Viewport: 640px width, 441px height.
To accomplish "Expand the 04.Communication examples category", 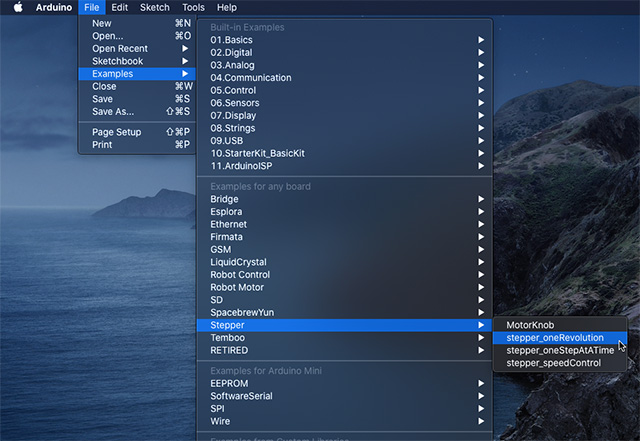I will (251, 78).
